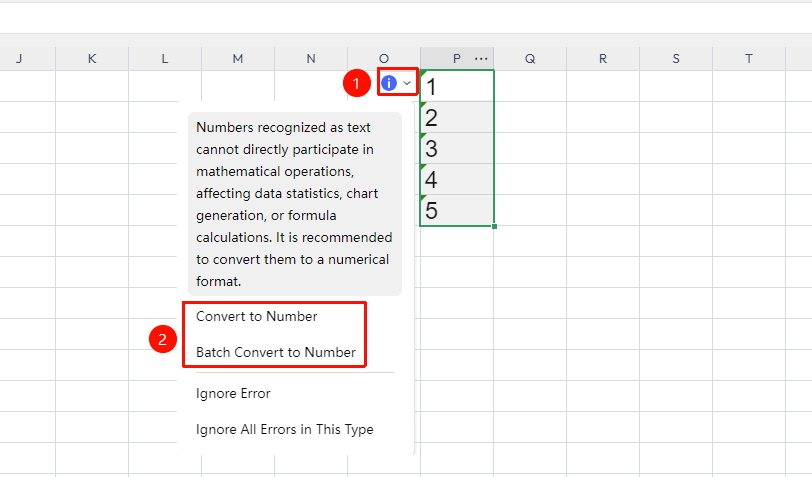Select Ignore All Errors in This Type

point(284,429)
